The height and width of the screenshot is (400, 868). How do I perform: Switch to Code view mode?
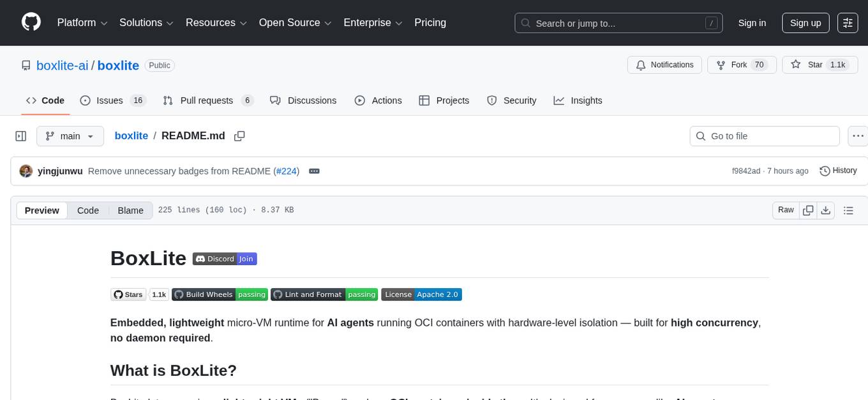88,210
